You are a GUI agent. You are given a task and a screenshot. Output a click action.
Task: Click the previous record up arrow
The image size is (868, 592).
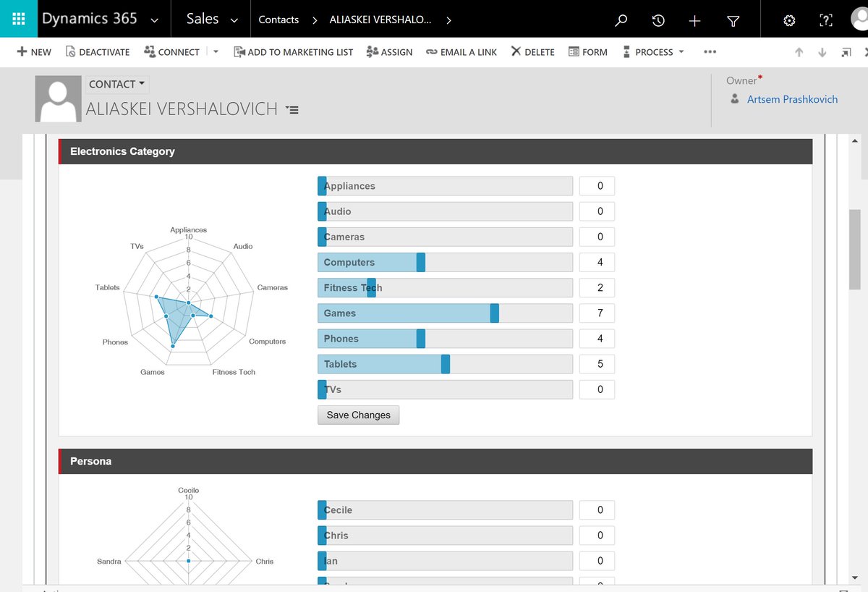tap(799, 52)
